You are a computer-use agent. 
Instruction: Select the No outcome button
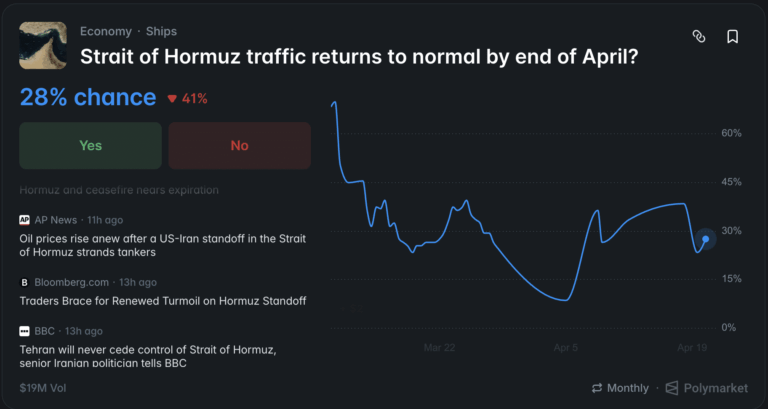tap(239, 146)
